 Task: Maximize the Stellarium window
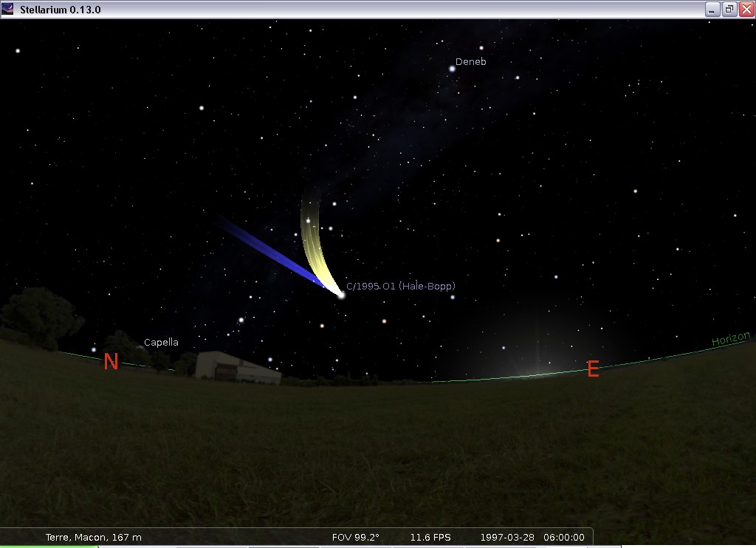coord(729,9)
